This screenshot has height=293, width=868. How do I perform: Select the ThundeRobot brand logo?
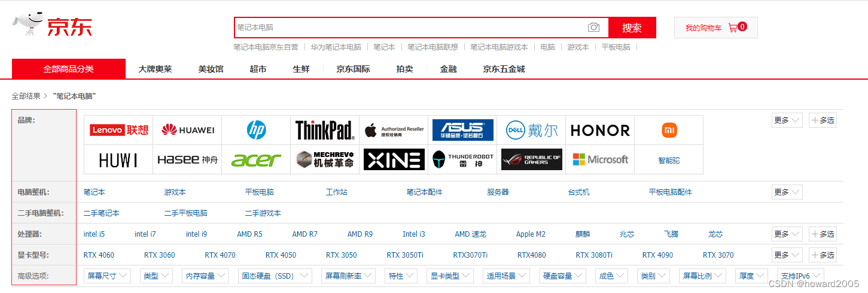click(462, 159)
